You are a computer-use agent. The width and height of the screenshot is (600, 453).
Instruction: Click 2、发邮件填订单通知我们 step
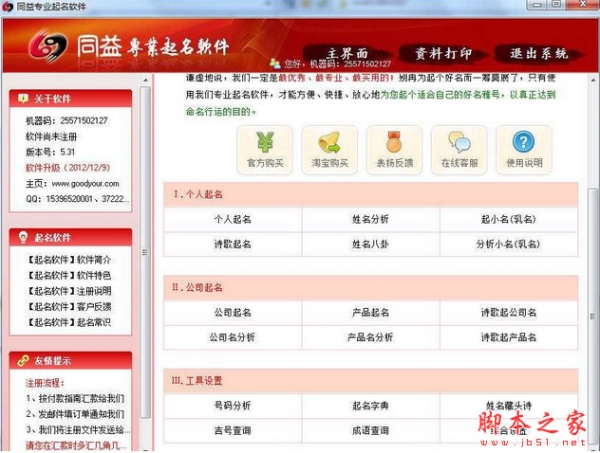(75, 414)
